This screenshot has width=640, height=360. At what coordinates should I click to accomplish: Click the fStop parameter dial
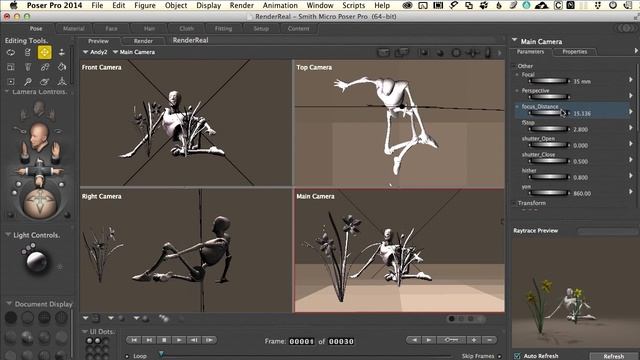(549, 129)
